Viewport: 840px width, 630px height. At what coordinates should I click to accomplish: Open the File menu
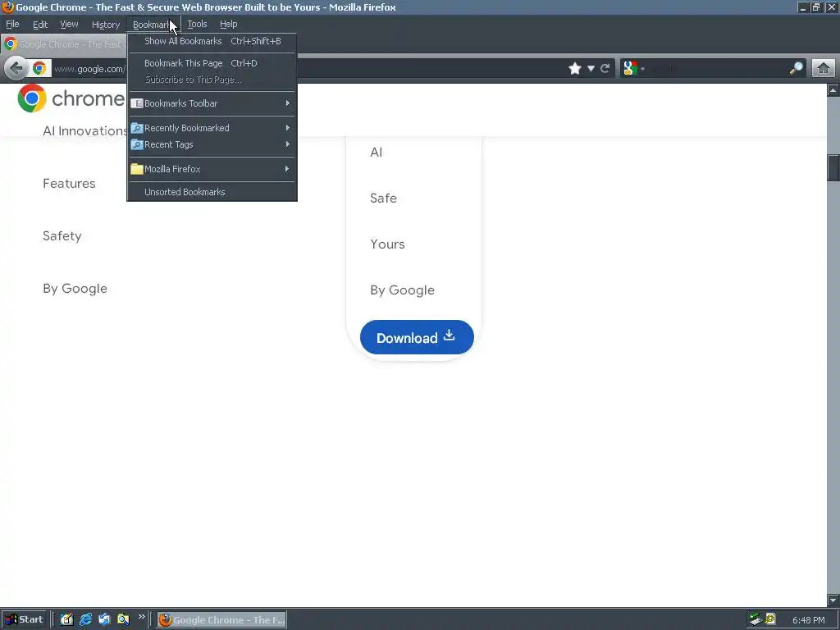[12, 24]
